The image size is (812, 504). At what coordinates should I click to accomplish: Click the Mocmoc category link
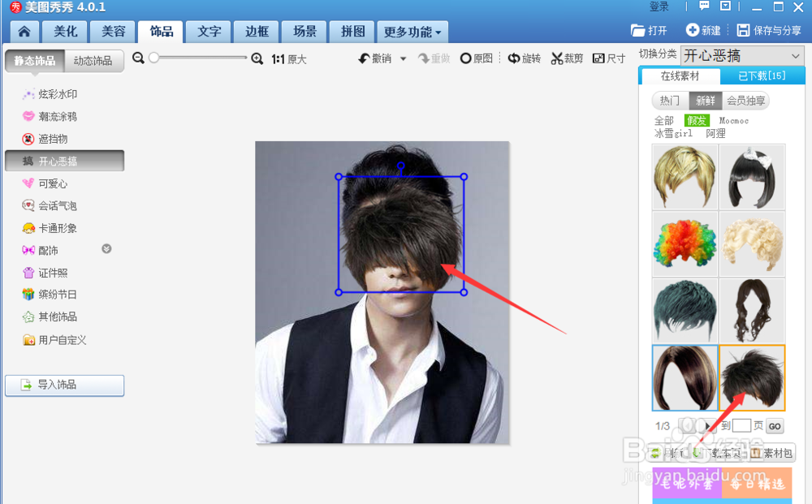click(734, 121)
